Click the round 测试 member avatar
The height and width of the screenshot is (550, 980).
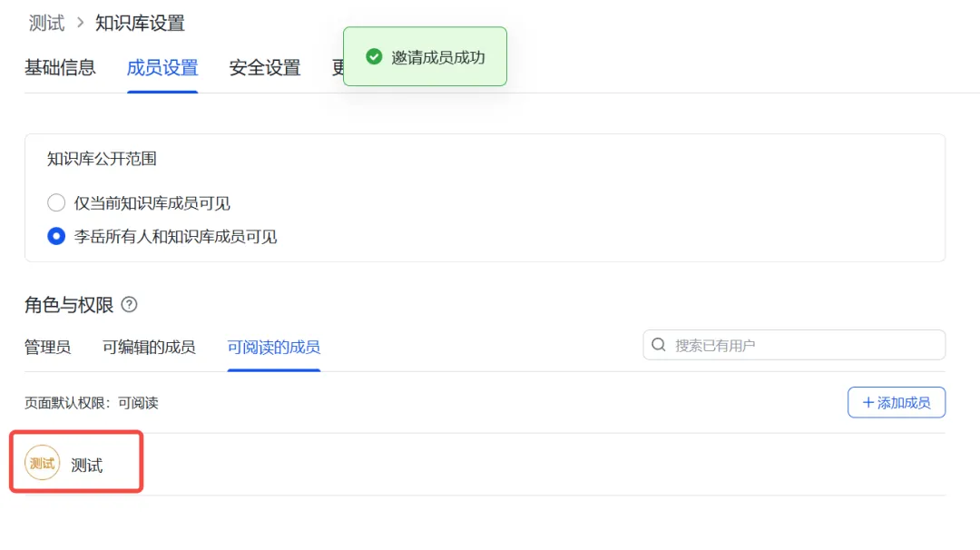click(42, 464)
